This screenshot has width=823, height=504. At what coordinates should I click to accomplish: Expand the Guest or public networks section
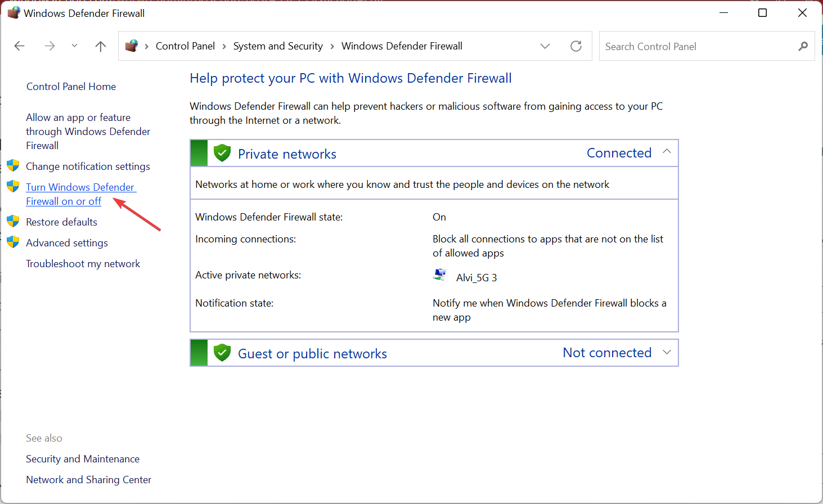click(667, 352)
